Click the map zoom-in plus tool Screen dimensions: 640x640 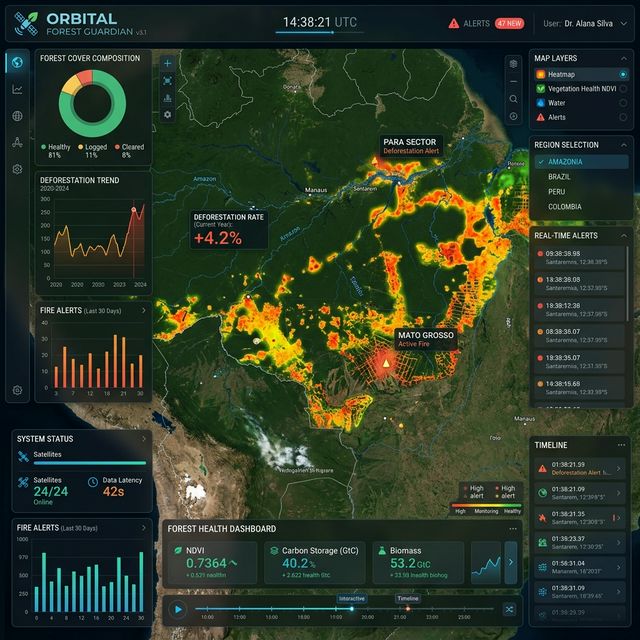tap(167, 63)
